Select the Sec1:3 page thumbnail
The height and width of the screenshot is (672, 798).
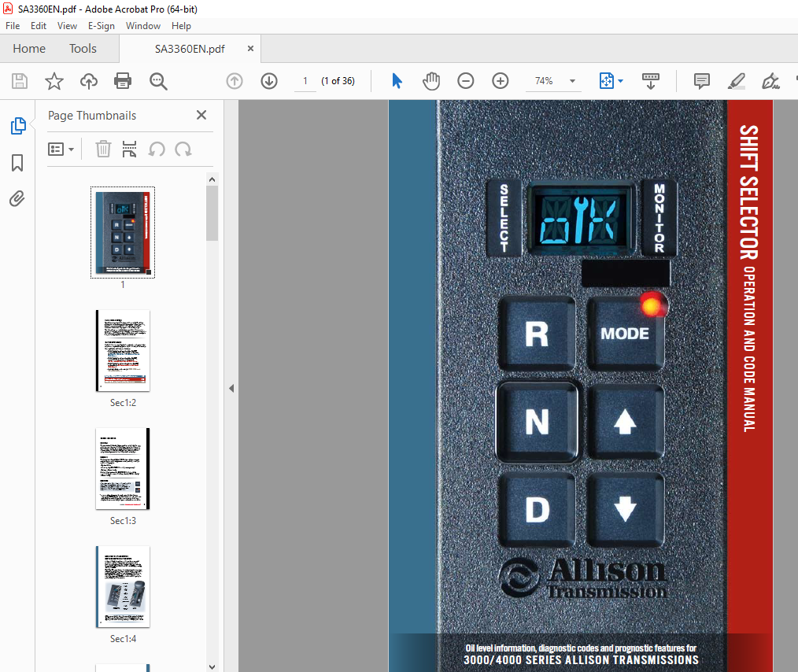[123, 469]
